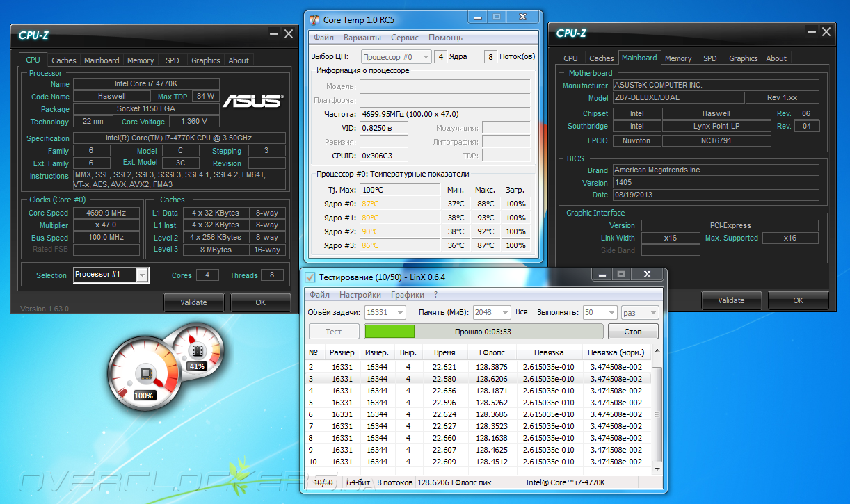The height and width of the screenshot is (504, 850).
Task: Open the LinX 'раз' unit dropdown
Action: tap(641, 313)
